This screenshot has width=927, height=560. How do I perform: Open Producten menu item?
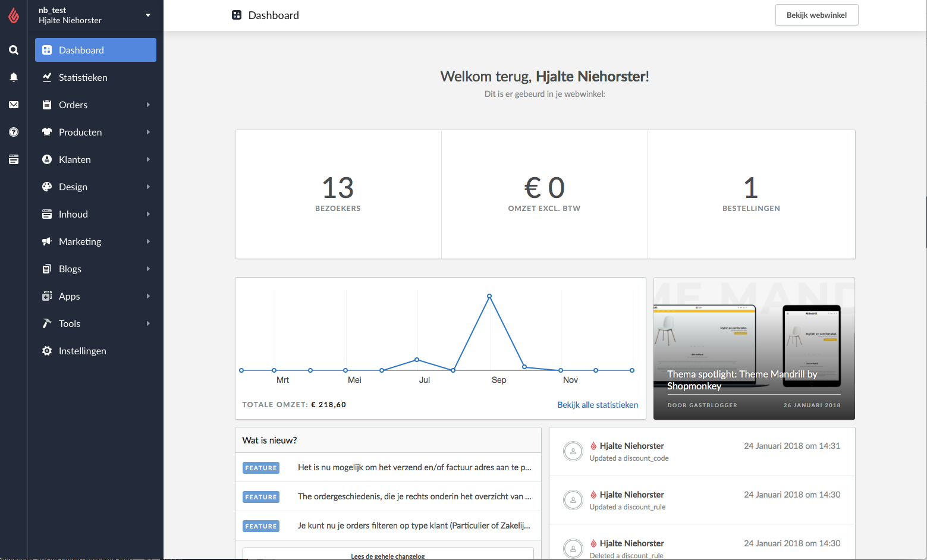coord(96,132)
